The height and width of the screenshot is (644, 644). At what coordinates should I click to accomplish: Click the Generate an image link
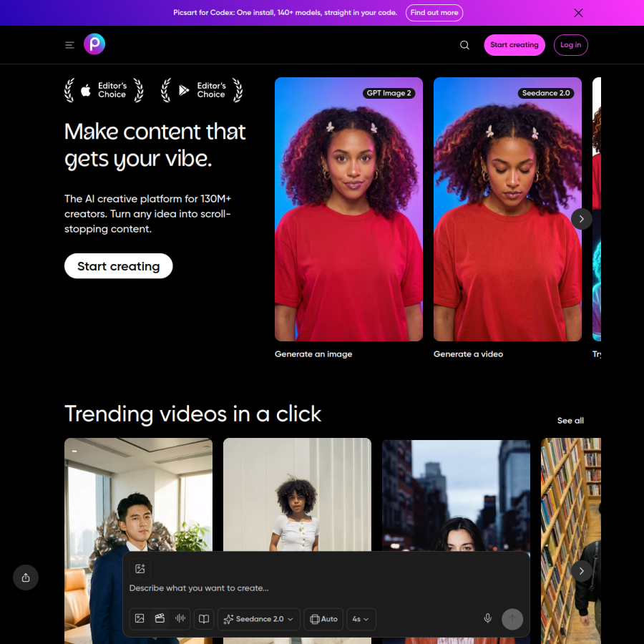[313, 354]
